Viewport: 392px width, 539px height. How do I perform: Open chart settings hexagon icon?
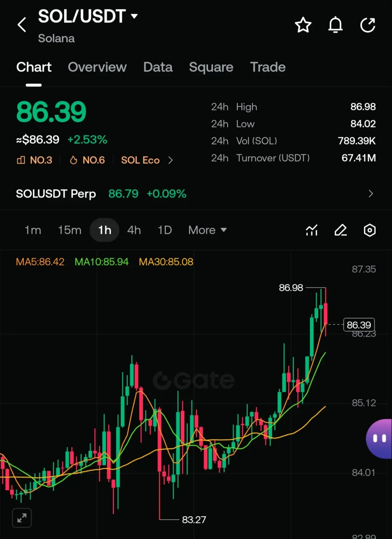coord(369,230)
